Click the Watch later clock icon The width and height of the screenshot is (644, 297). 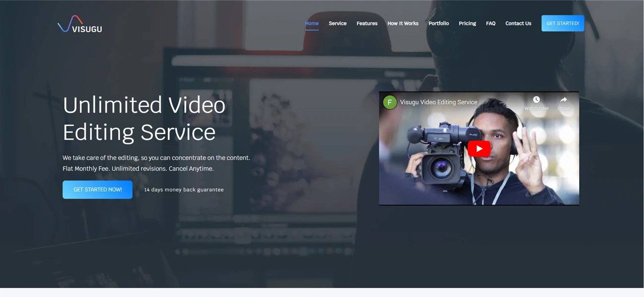coord(536,100)
